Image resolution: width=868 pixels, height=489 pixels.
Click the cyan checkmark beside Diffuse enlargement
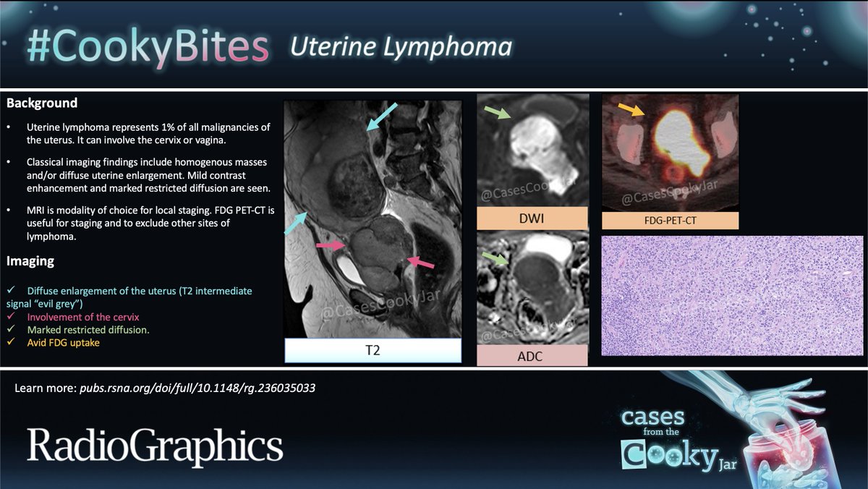click(x=10, y=291)
